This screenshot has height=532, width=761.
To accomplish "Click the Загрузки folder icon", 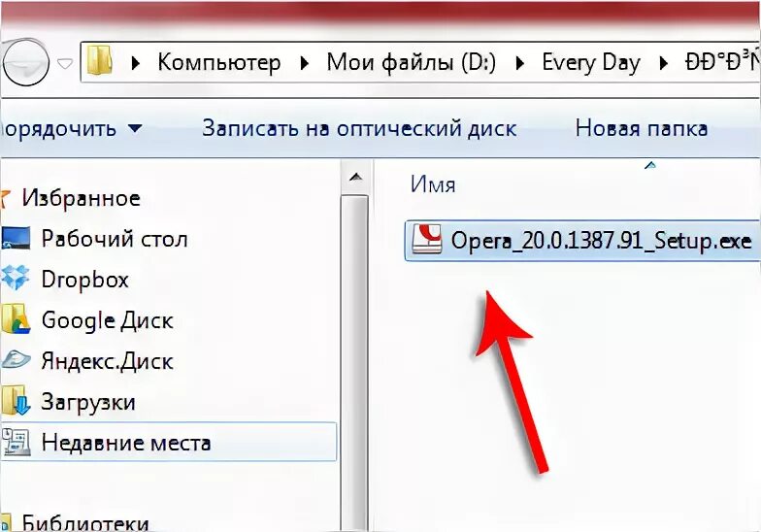I will click(16, 401).
